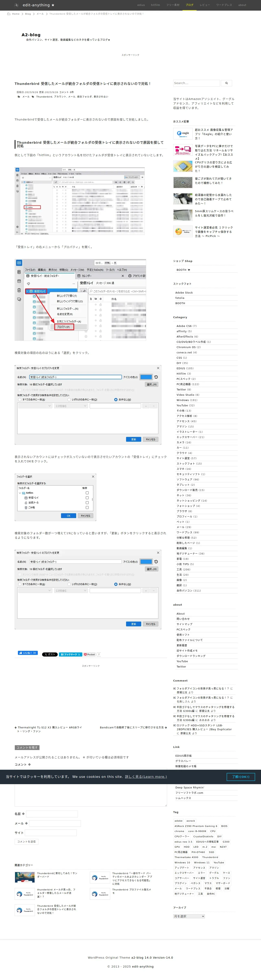The height and width of the screenshot is (980, 261).
Task: Click the コメントを送信 submit button
Action: click(27, 841)
